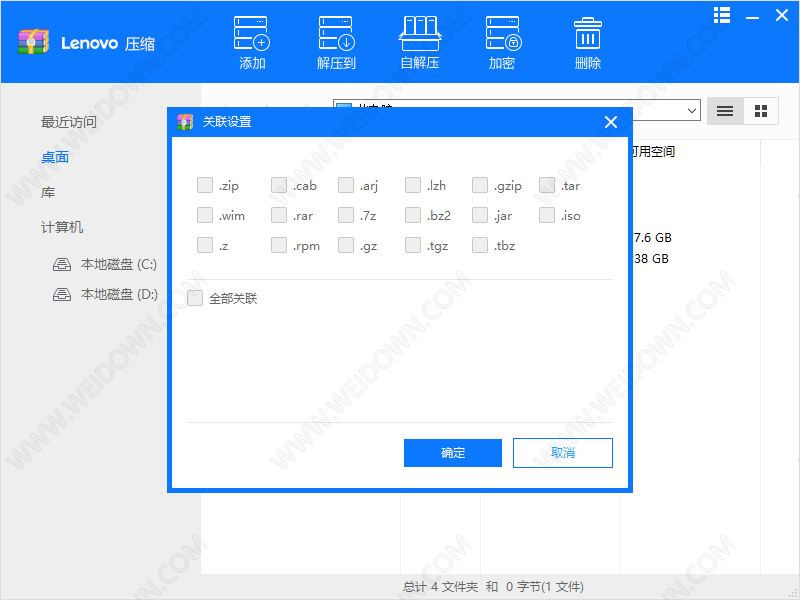Click the Delete (删除) trash icon
Viewport: 800px width, 600px height.
[x=587, y=34]
